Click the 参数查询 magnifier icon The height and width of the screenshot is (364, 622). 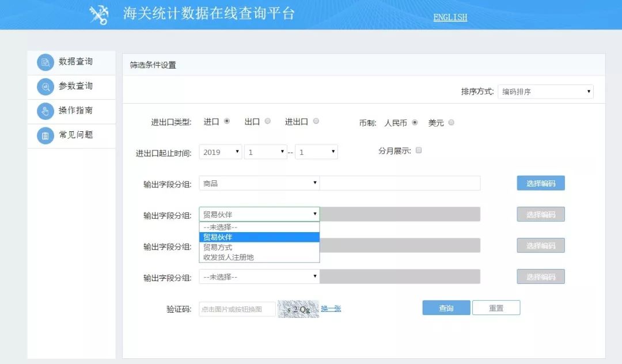click(x=46, y=86)
